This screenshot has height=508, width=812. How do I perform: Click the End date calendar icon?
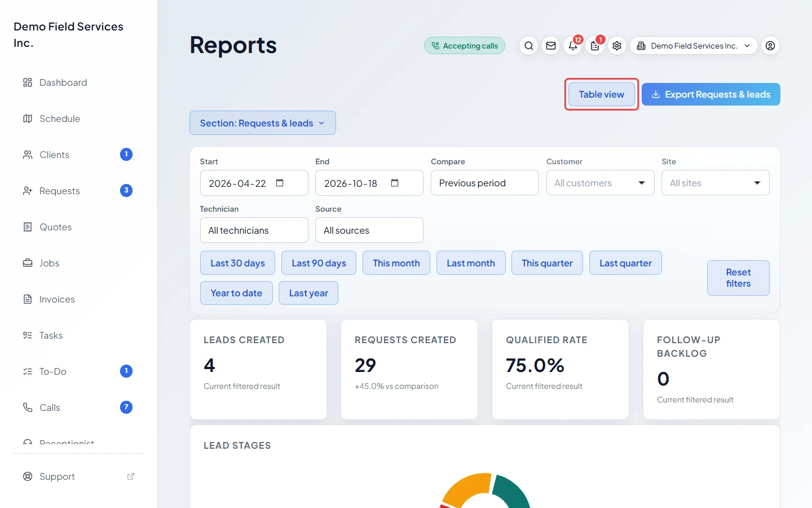click(395, 183)
